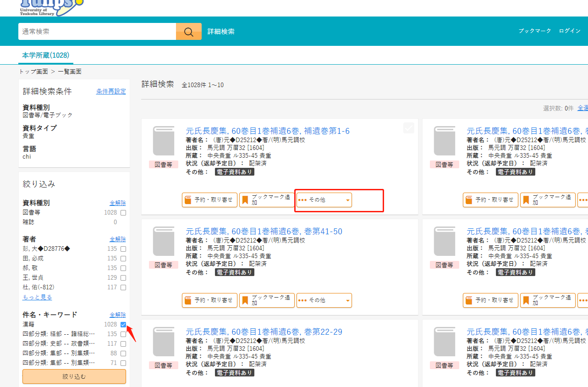Expand author list with もっと見る
The image size is (588, 387).
[37, 297]
